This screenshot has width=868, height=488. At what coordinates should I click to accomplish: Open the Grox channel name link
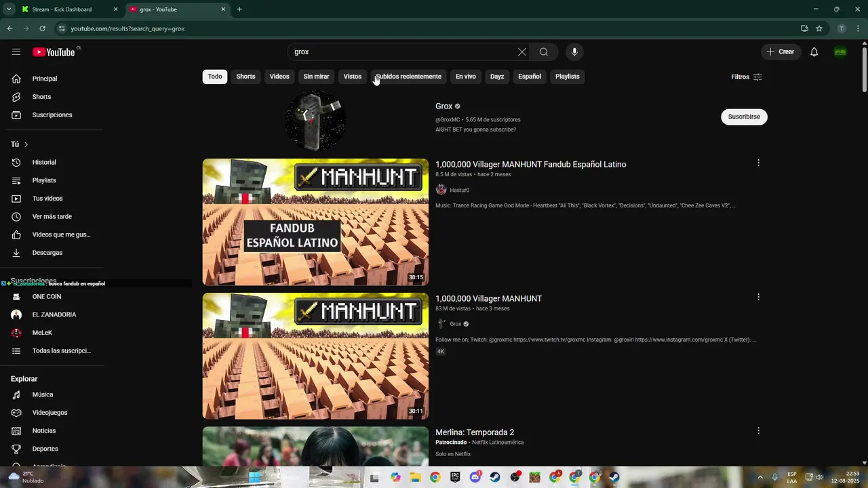pos(443,106)
